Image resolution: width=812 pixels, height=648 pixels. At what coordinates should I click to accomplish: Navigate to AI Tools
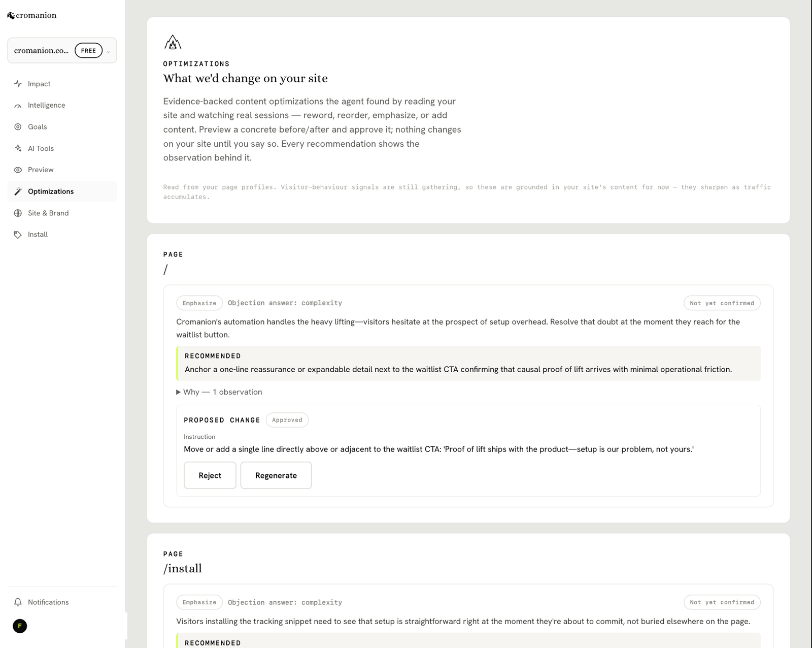pos(62,148)
